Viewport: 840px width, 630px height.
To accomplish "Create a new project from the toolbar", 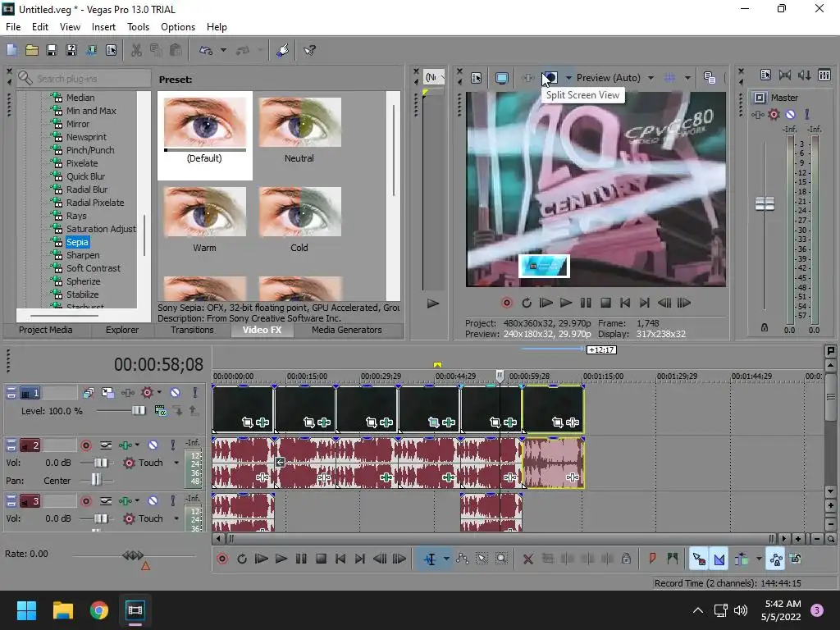I will (x=11, y=50).
